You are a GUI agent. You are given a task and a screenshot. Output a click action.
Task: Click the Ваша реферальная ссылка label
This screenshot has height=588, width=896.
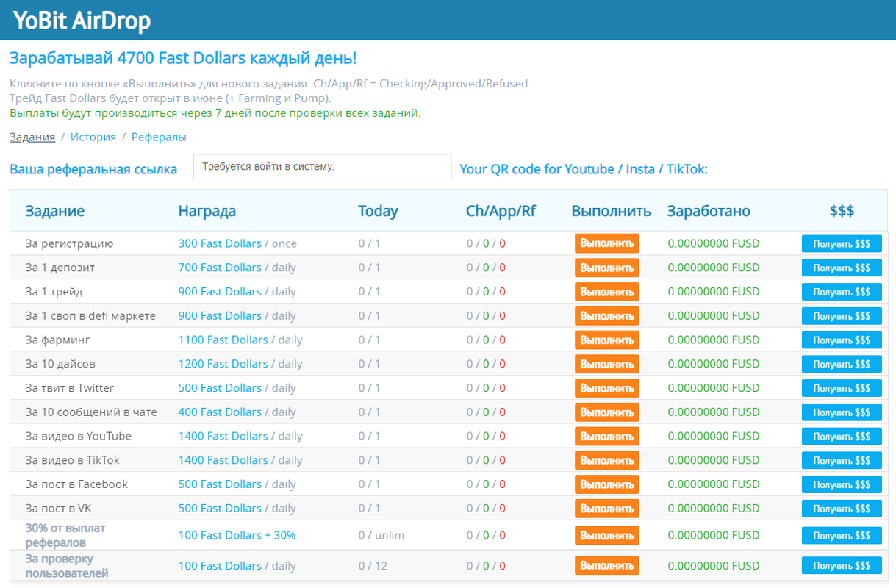(x=93, y=169)
